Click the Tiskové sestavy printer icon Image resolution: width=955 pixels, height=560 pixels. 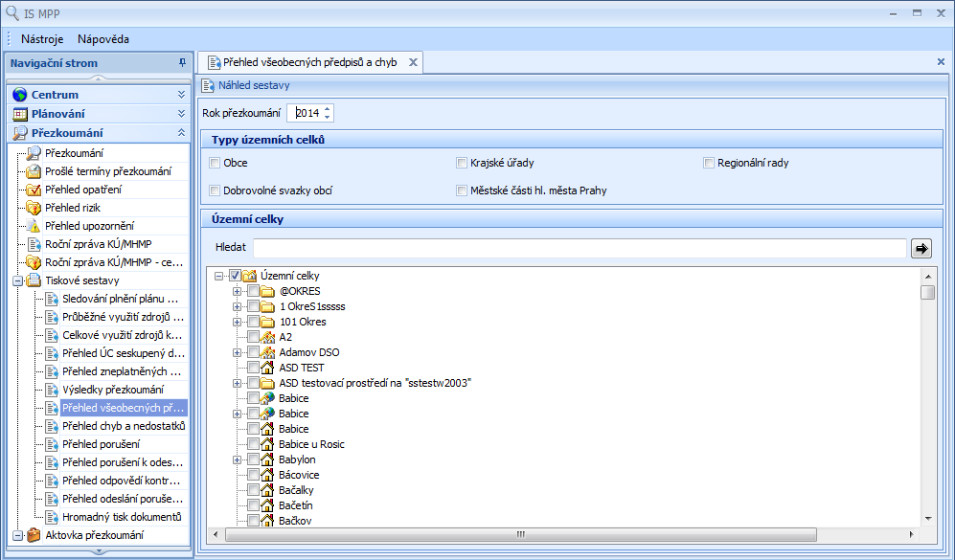tap(34, 280)
